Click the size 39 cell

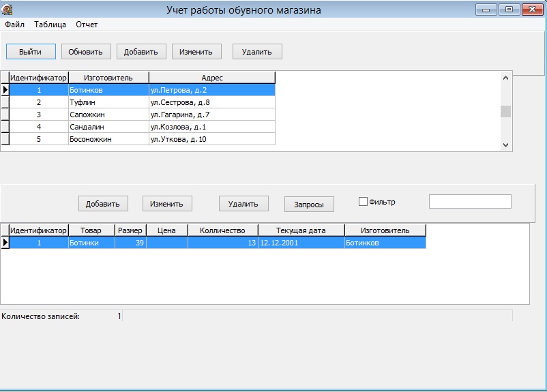click(130, 243)
